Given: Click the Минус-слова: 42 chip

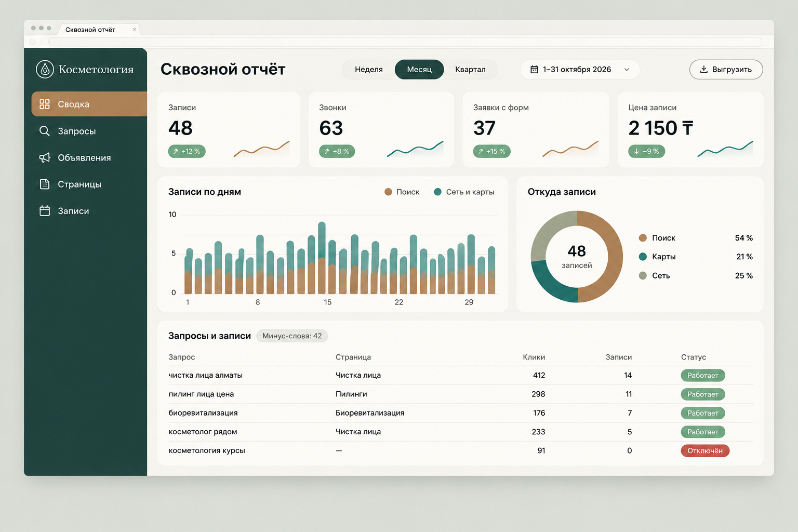Looking at the screenshot, I should (292, 336).
